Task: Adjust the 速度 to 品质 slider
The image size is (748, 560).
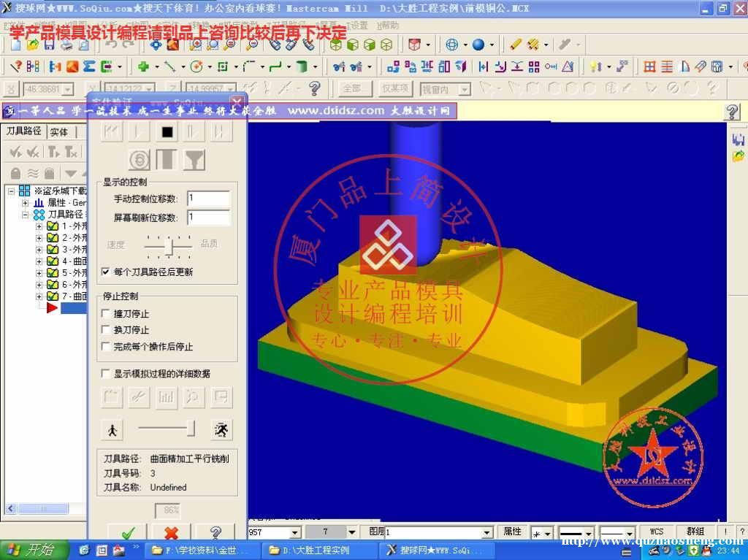Action: point(169,246)
